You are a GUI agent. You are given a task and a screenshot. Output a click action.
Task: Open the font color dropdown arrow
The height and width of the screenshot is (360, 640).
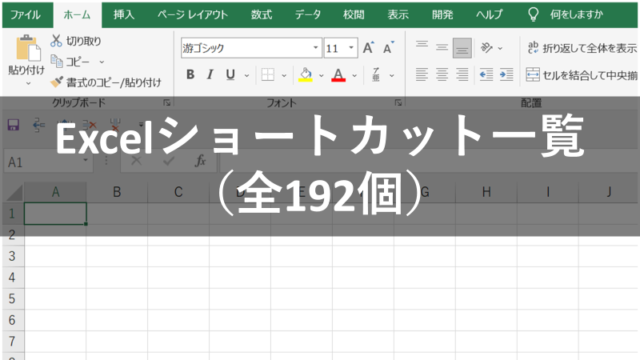[x=354, y=76]
